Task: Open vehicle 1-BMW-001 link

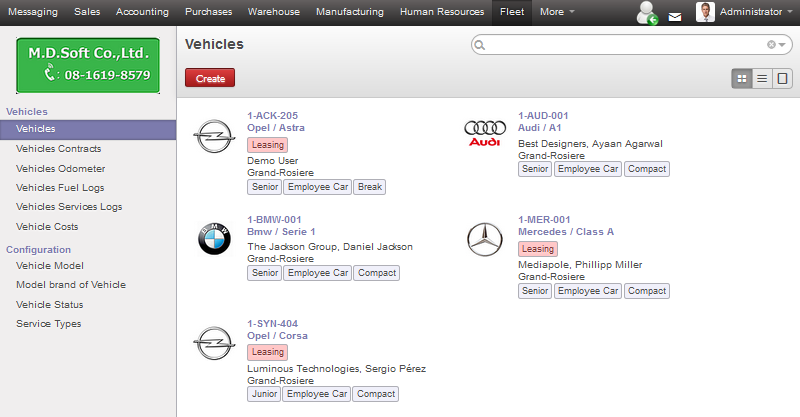Action: coord(274,220)
